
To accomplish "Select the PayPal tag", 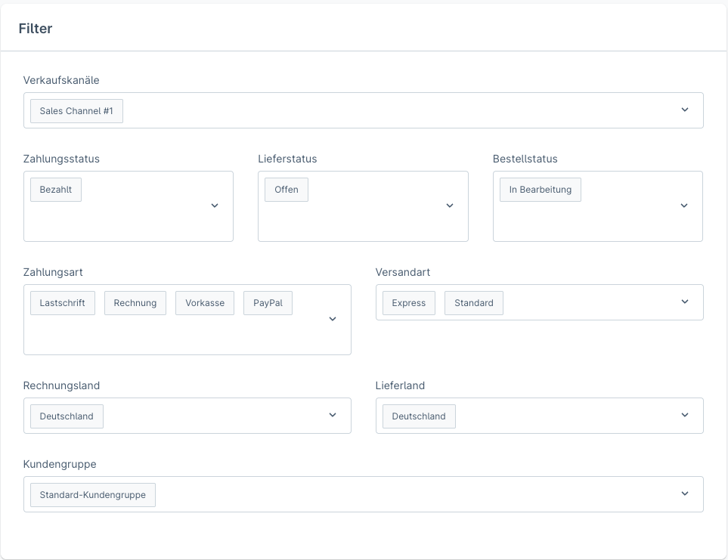I will pyautogui.click(x=268, y=303).
